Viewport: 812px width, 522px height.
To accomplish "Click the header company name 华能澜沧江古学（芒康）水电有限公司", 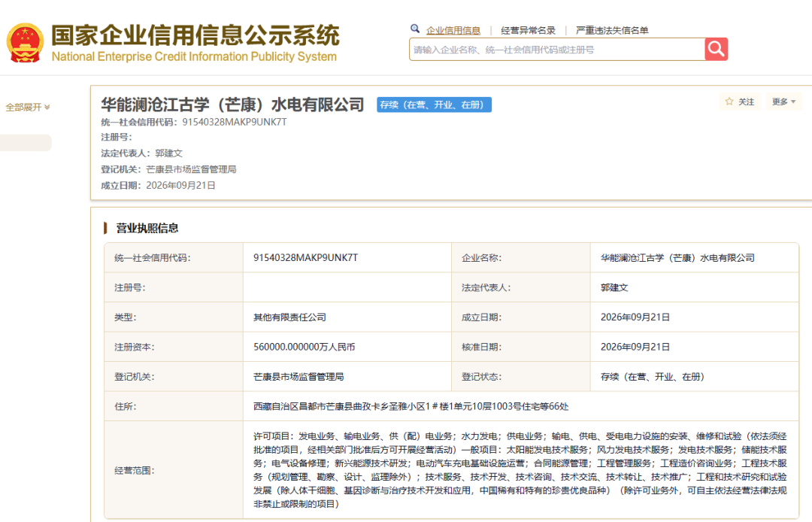I will (232, 105).
